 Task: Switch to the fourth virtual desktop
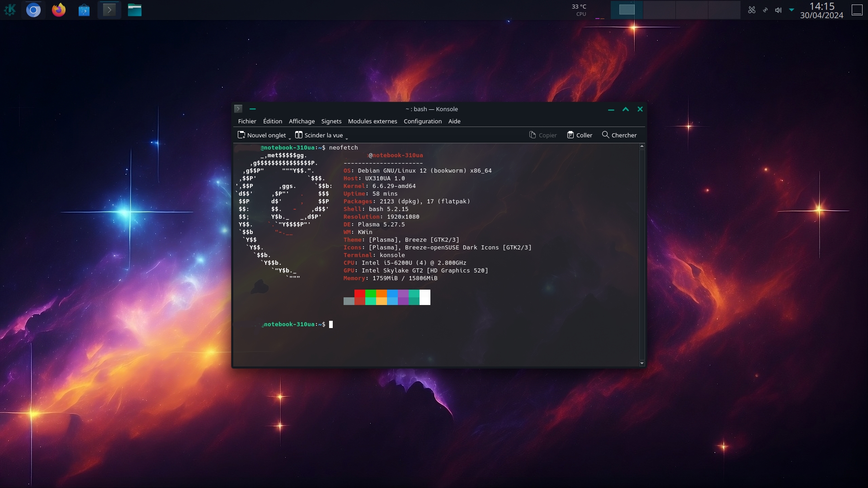point(724,9)
